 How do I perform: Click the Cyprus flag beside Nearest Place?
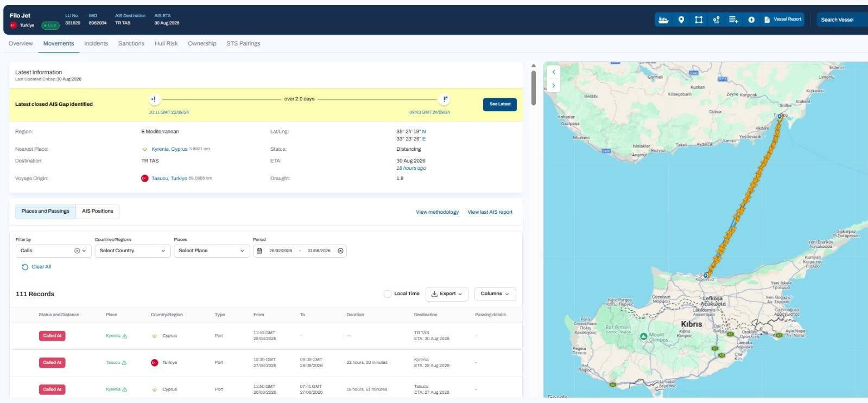click(145, 149)
